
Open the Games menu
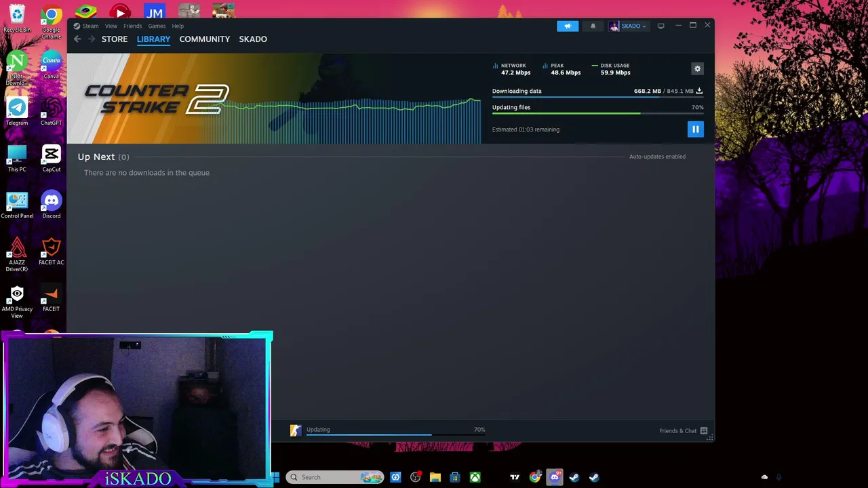pyautogui.click(x=157, y=26)
